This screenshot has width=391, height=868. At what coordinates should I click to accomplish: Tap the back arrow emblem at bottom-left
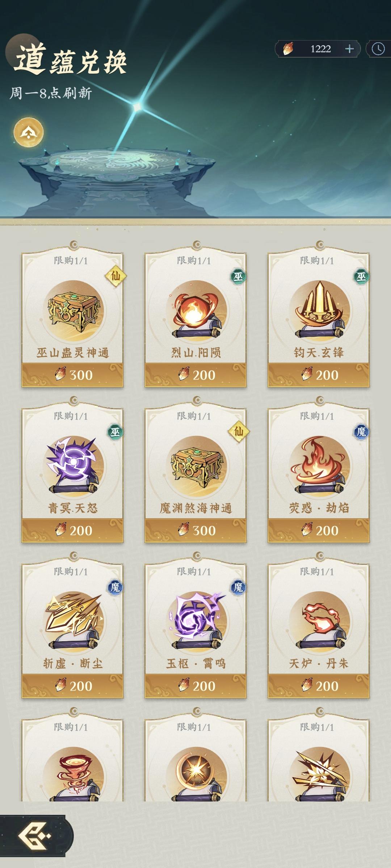click(34, 836)
